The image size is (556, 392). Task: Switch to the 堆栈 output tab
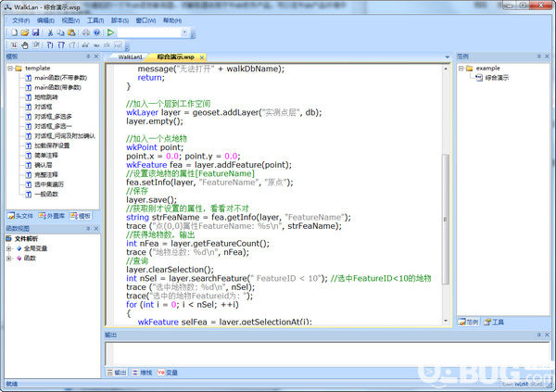point(142,373)
